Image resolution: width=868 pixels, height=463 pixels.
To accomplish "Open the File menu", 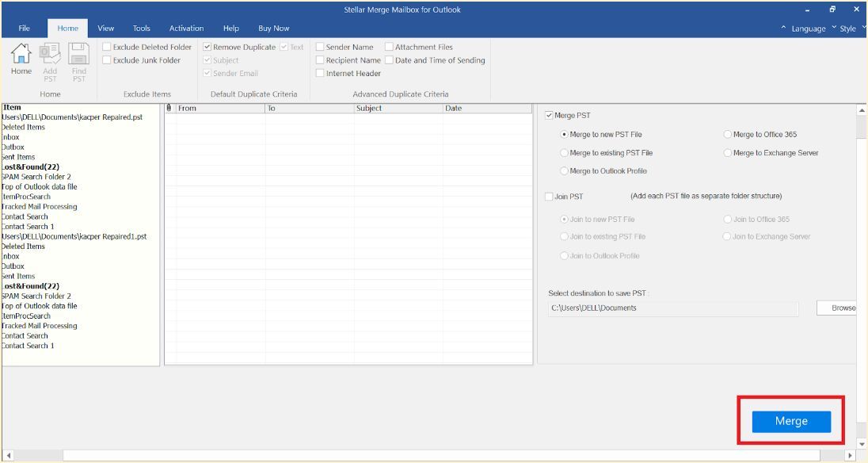I will click(24, 29).
